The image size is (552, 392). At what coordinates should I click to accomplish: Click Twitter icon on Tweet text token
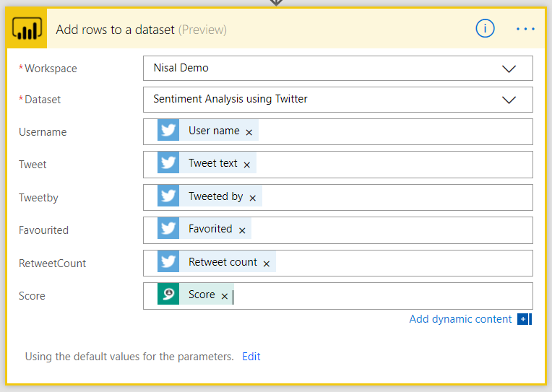(x=168, y=162)
